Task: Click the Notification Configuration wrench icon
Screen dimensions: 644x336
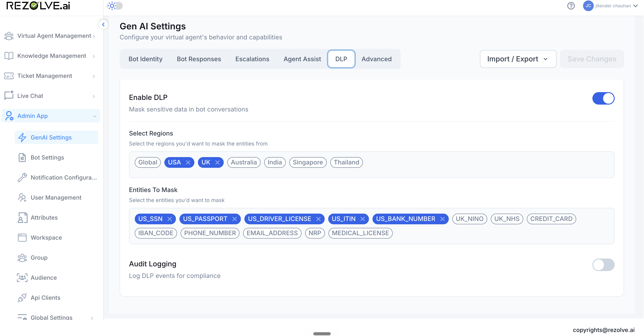Action: [x=22, y=177]
